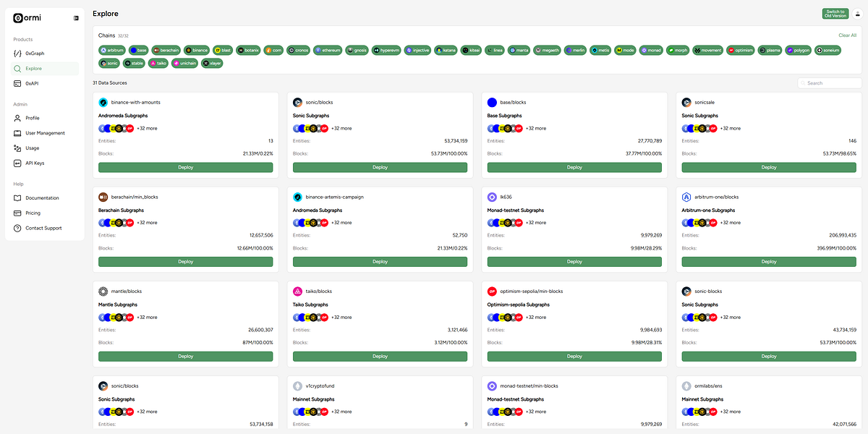Click the Taiko Subgraphs title

click(312, 305)
